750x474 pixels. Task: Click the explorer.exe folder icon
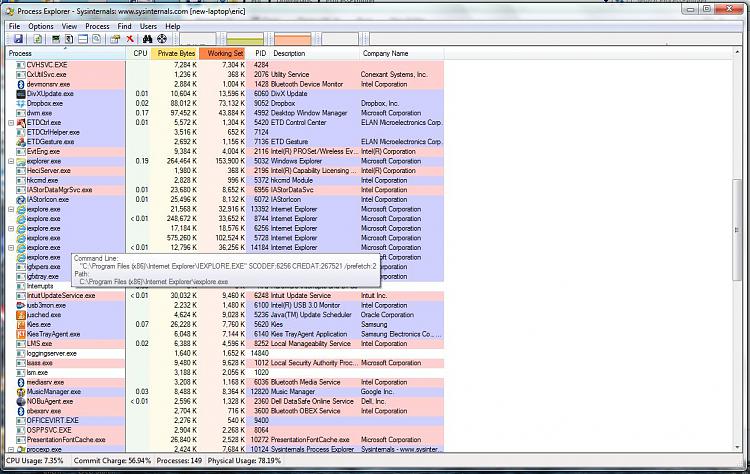click(x=21, y=161)
